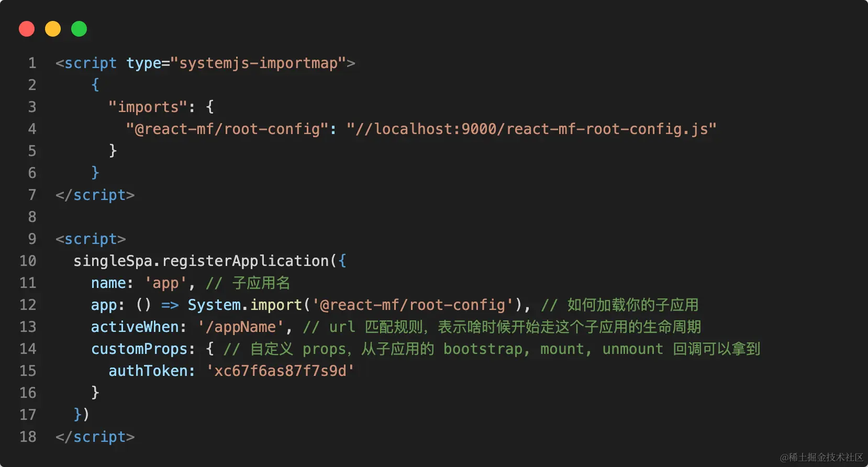Click the green maximize dot
This screenshot has height=467, width=868.
(79, 29)
